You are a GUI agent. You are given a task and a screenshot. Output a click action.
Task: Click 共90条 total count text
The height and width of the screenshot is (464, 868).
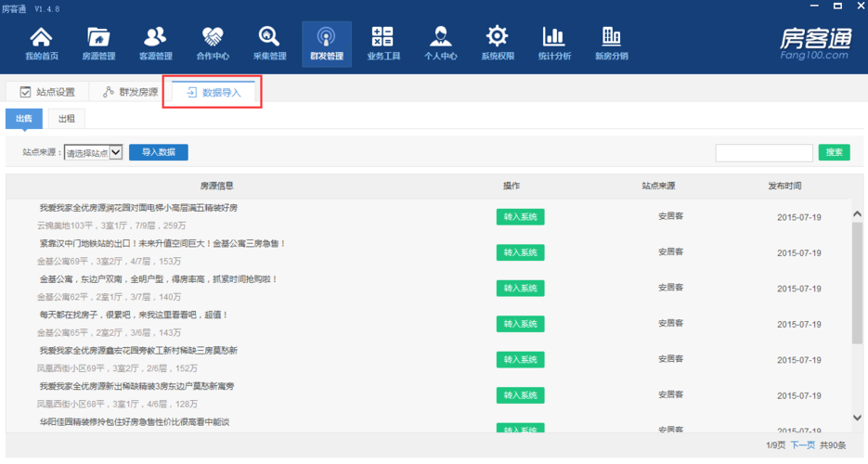(833, 445)
